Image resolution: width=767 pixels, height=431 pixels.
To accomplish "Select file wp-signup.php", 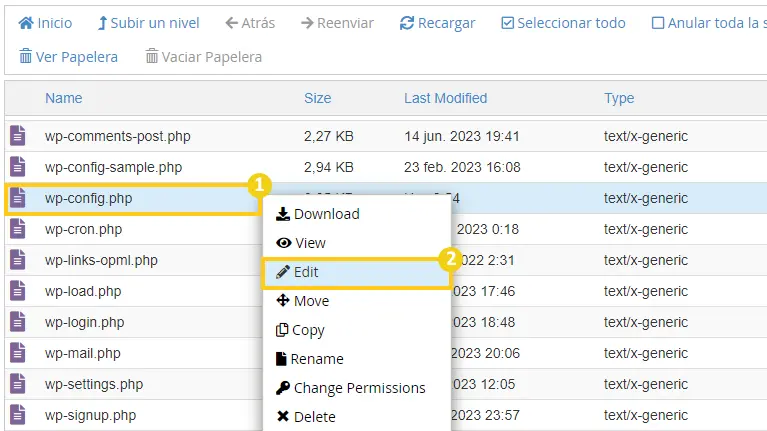I will tap(90, 415).
